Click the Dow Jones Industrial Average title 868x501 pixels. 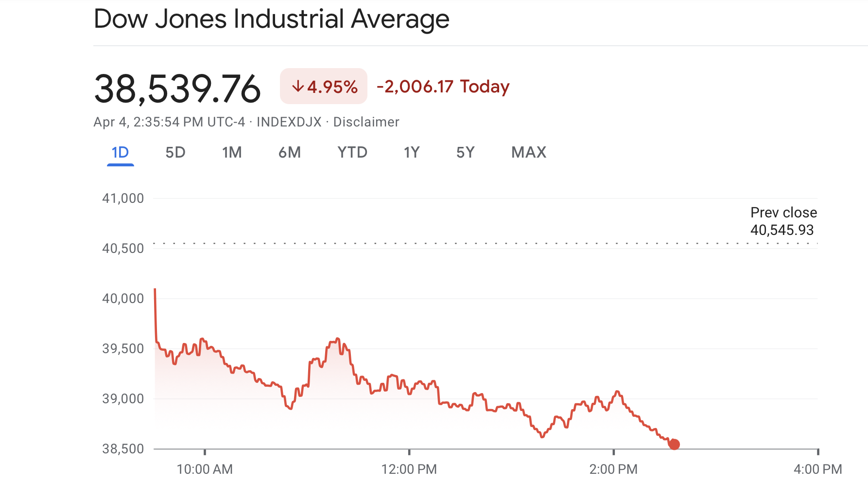(271, 19)
